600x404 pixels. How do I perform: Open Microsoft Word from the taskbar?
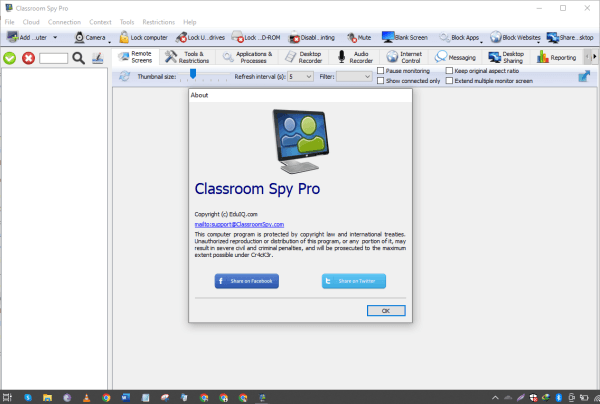click(x=126, y=397)
